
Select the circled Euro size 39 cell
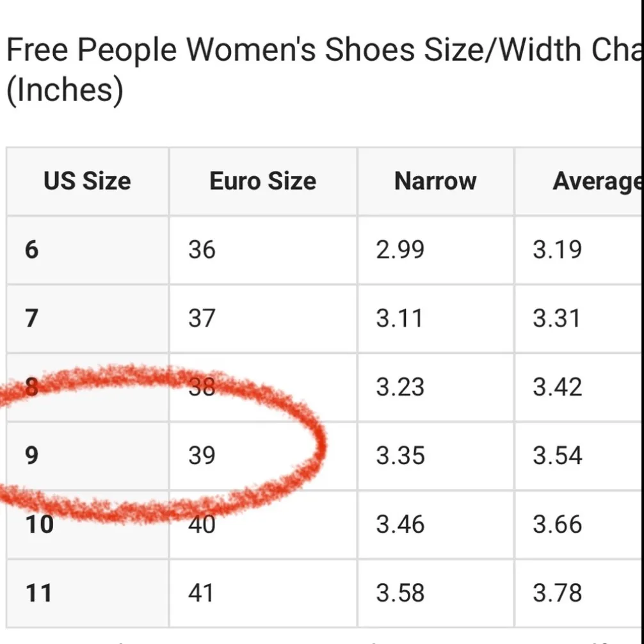pyautogui.click(x=202, y=456)
